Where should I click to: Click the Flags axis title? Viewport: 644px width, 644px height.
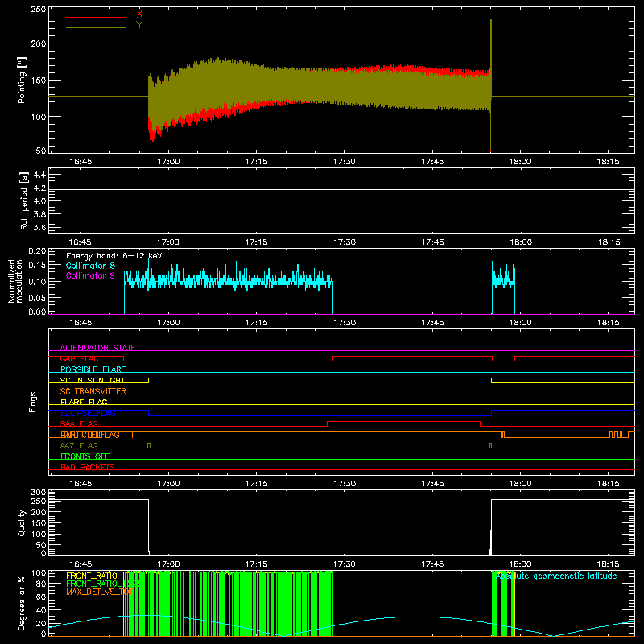click(x=33, y=402)
